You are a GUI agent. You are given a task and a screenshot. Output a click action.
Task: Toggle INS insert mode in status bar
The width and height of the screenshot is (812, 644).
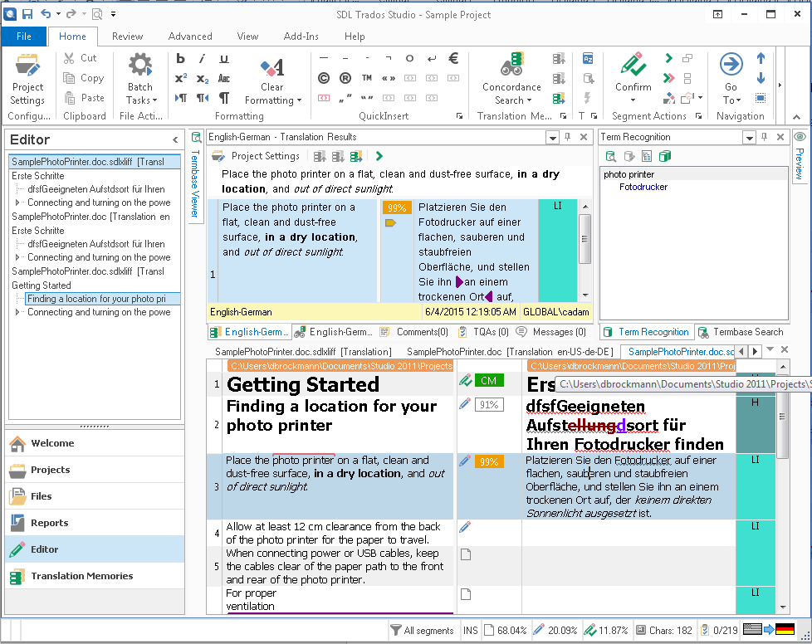(470, 630)
